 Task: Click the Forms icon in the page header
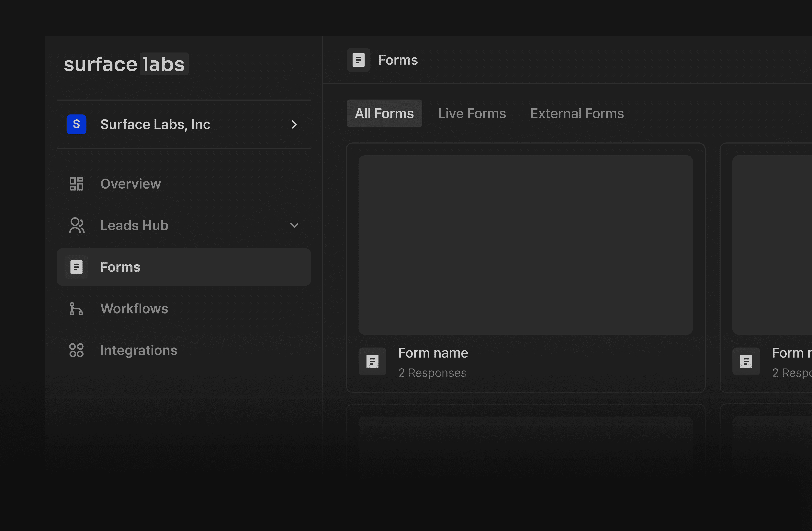pos(359,60)
